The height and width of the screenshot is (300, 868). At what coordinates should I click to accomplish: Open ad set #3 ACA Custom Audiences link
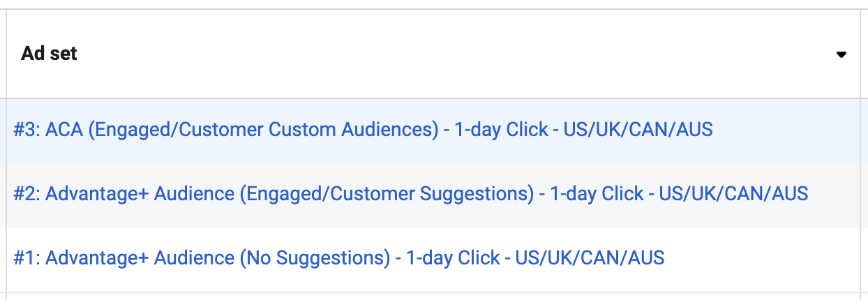[x=363, y=130]
